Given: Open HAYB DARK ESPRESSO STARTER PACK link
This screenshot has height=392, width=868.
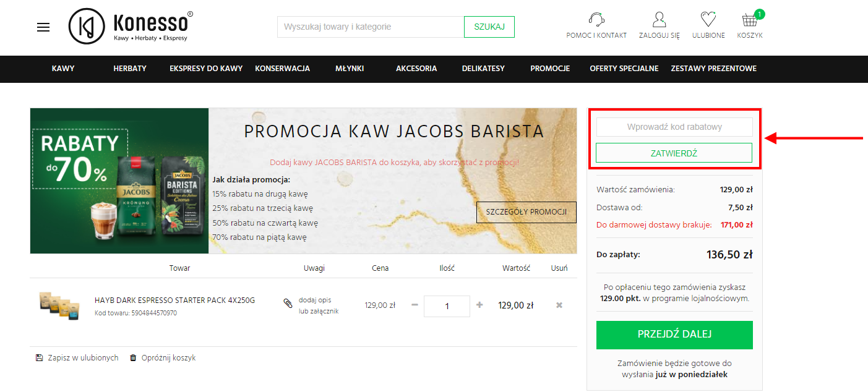Looking at the screenshot, I should click(174, 300).
